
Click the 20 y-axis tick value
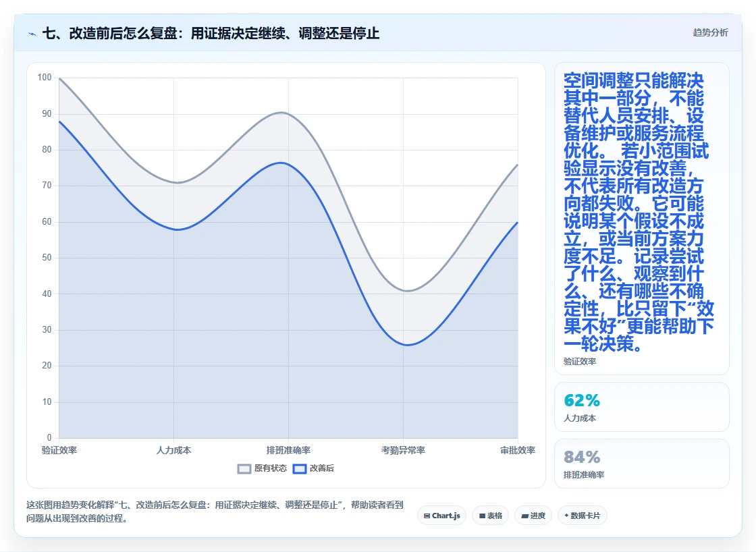(x=47, y=366)
